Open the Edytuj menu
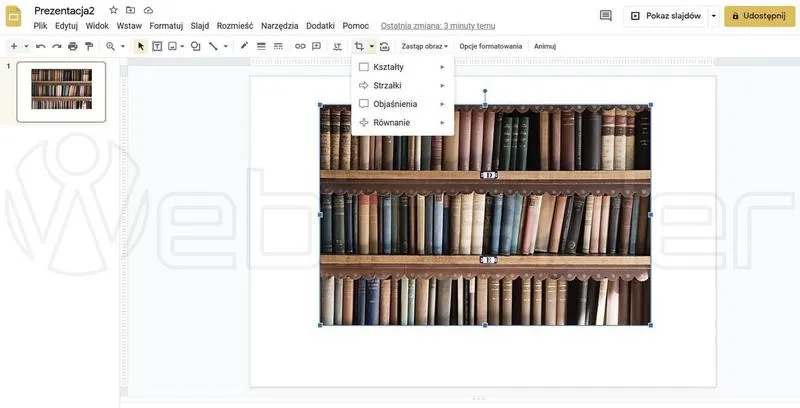800x408 pixels. pos(66,26)
